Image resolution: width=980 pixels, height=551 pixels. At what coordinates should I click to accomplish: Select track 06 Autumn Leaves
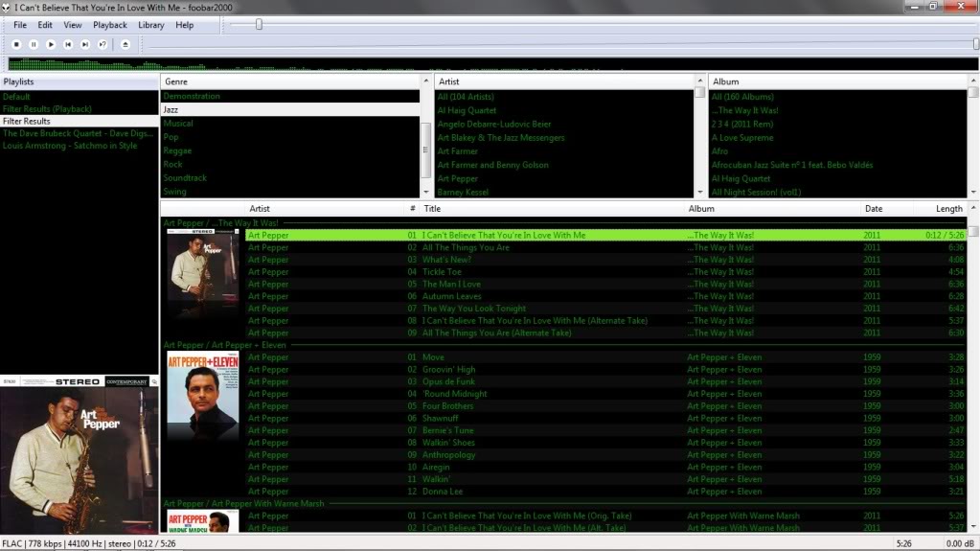(606, 296)
